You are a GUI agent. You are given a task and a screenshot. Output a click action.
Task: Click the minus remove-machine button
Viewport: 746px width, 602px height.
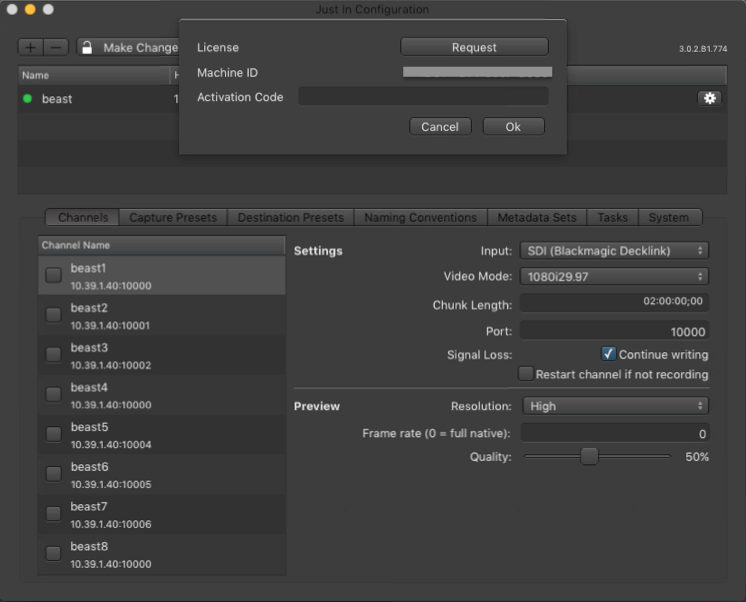[x=56, y=48]
